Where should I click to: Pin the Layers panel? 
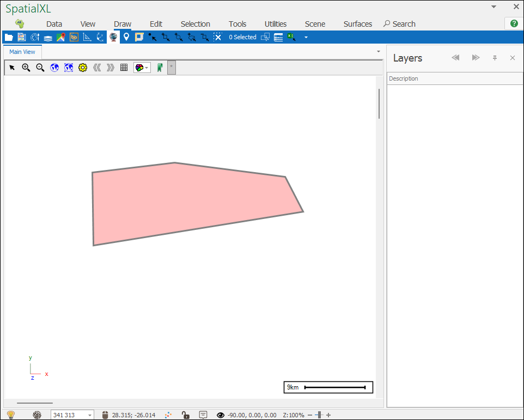495,58
